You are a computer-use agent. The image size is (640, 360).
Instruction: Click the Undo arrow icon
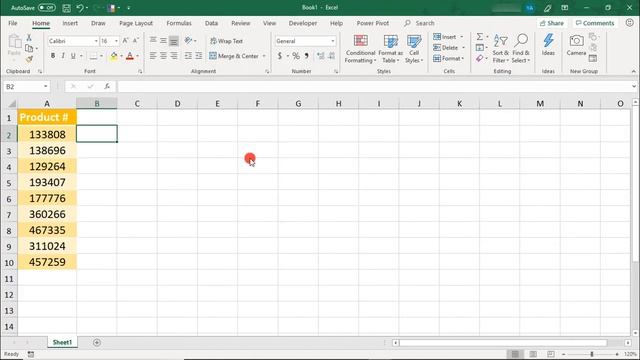tap(80, 8)
